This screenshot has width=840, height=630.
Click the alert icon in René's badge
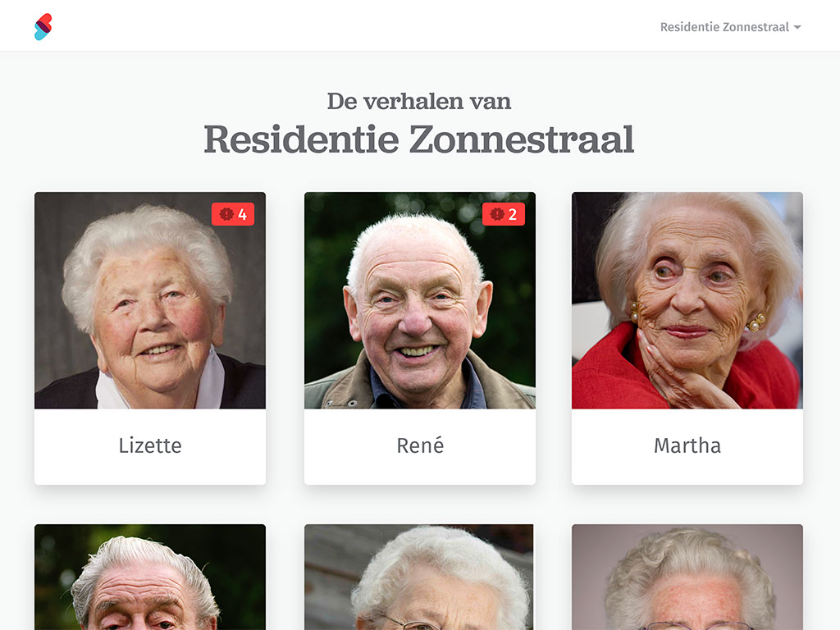tap(497, 214)
